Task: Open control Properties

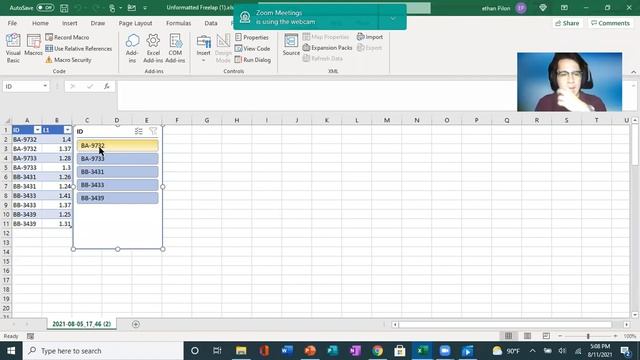Action: 252,37
